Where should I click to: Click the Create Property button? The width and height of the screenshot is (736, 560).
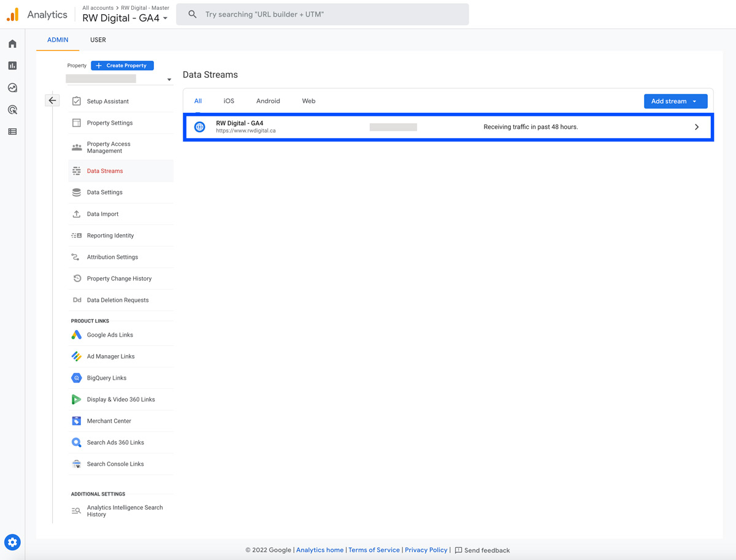pos(122,66)
